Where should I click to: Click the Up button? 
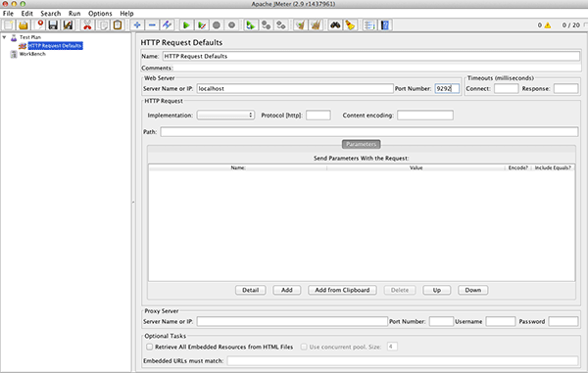coord(437,290)
